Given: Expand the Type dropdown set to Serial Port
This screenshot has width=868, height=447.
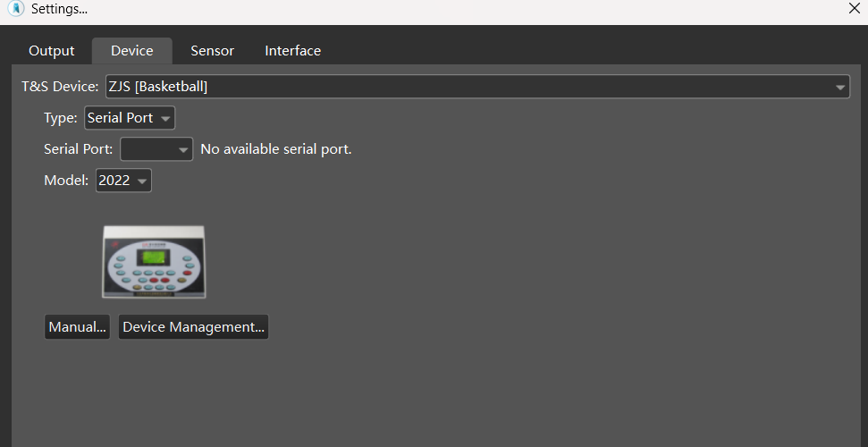Looking at the screenshot, I should click(x=130, y=118).
